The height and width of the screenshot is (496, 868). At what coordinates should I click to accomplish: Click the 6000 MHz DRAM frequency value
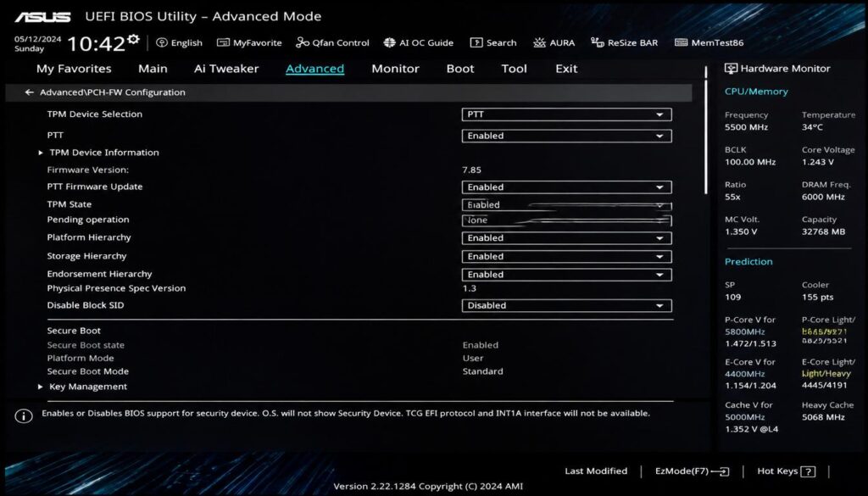click(823, 197)
